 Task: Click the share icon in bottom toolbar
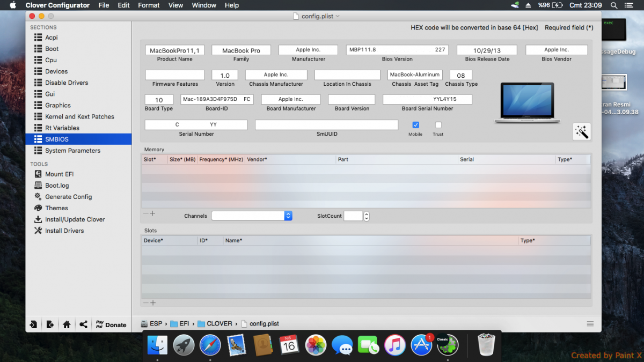tap(83, 324)
